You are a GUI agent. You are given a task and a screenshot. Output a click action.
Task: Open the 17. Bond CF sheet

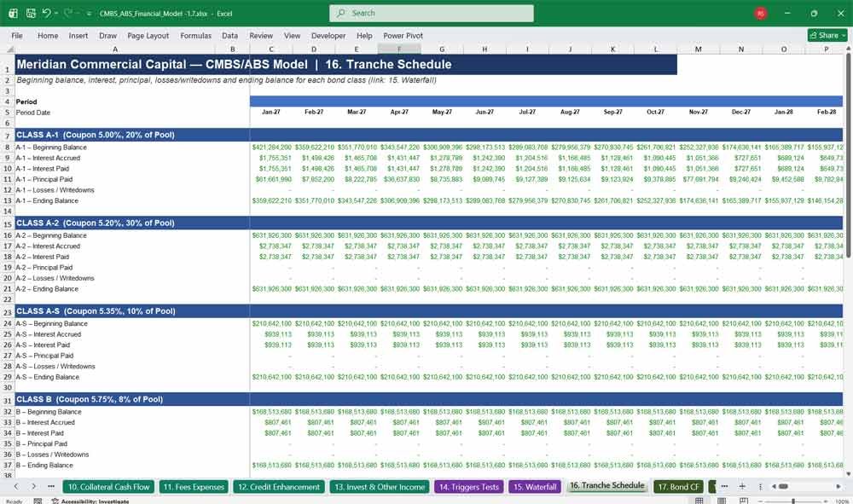[679, 487]
